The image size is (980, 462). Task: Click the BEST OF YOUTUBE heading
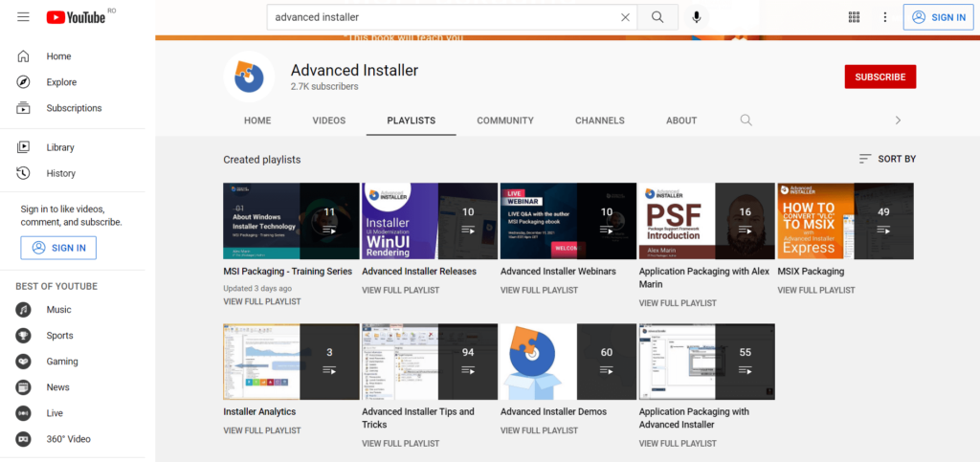click(56, 287)
